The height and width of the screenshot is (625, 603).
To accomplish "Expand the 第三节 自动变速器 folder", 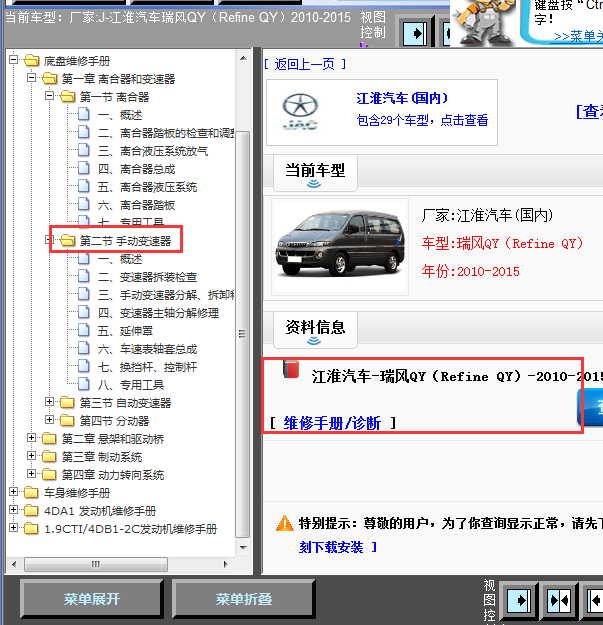I will [x=49, y=402].
